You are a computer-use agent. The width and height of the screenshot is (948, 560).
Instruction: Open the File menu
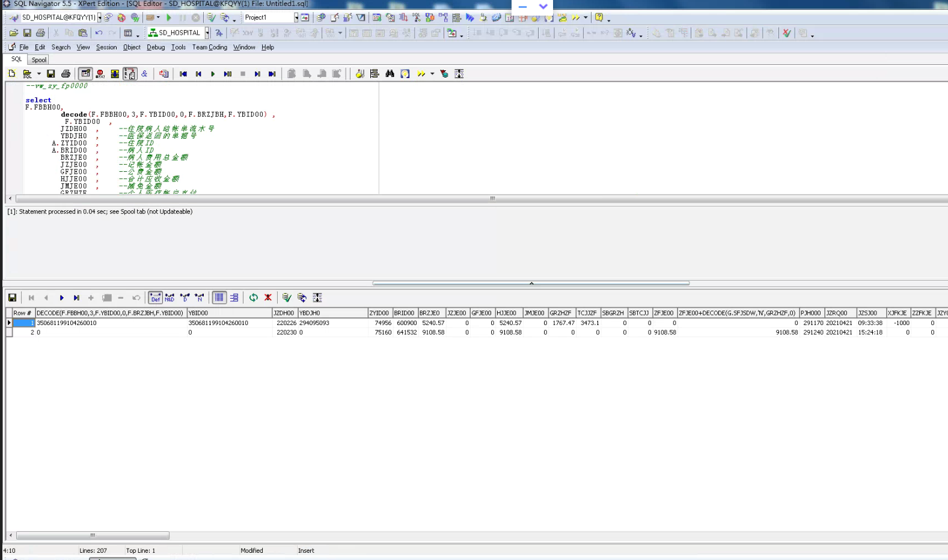[24, 47]
